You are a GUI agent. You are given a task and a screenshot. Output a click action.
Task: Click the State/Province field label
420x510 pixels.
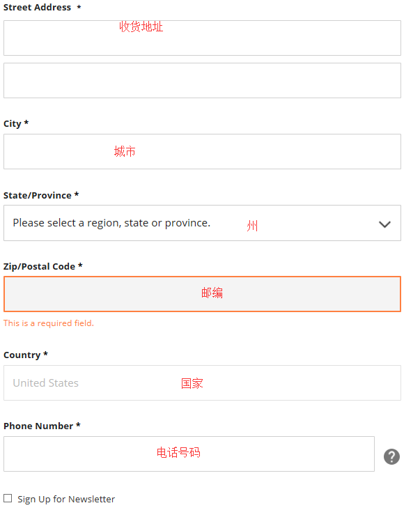tap(38, 195)
